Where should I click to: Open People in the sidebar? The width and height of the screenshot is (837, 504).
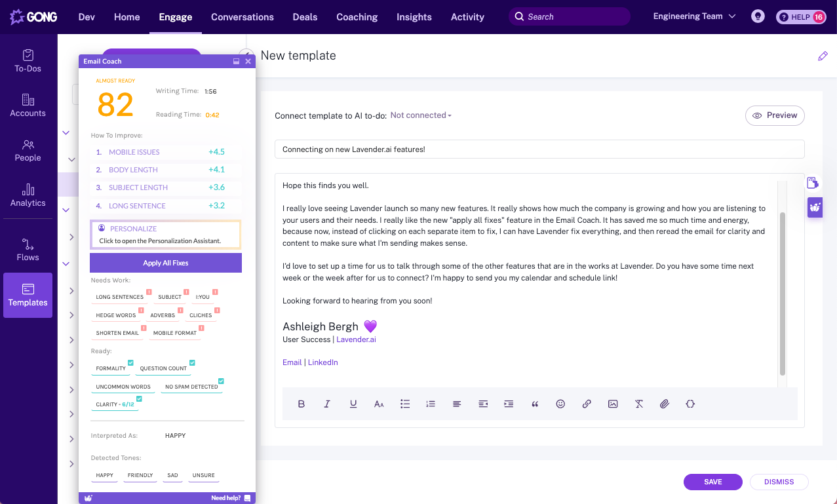pos(28,150)
